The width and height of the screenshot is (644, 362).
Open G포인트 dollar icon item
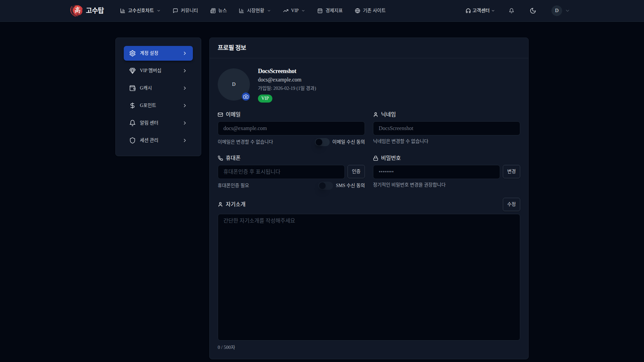[158, 106]
